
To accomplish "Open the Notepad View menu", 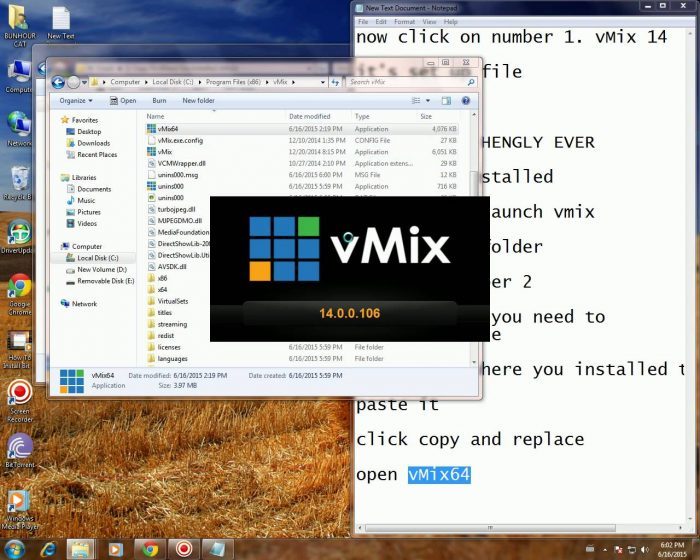I will tap(429, 21).
